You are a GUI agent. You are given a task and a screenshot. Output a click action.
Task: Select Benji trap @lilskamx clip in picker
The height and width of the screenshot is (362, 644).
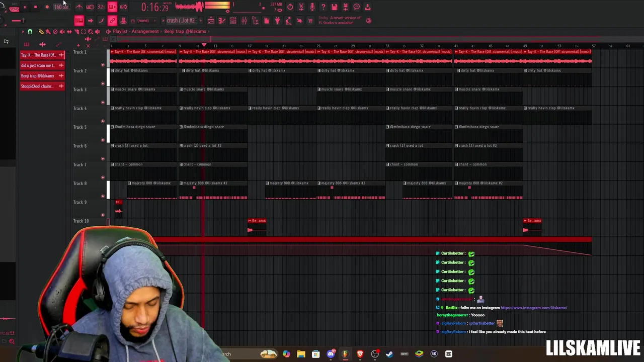(x=42, y=76)
